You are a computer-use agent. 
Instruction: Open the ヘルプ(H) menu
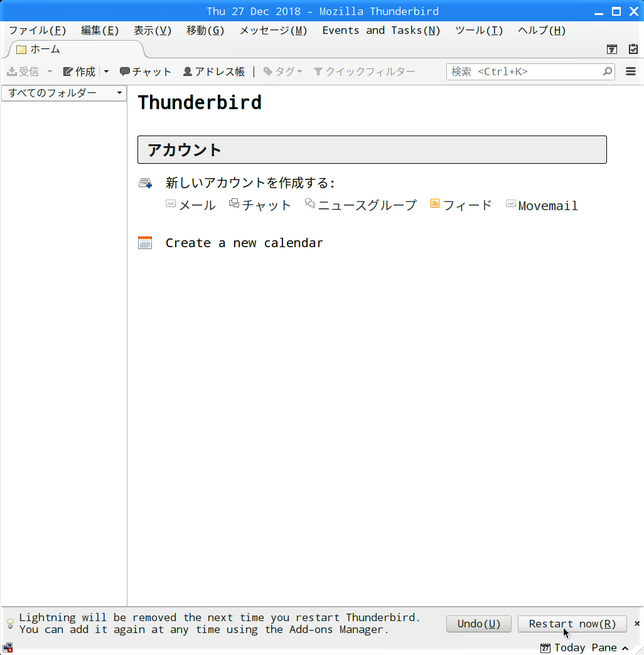point(542,31)
